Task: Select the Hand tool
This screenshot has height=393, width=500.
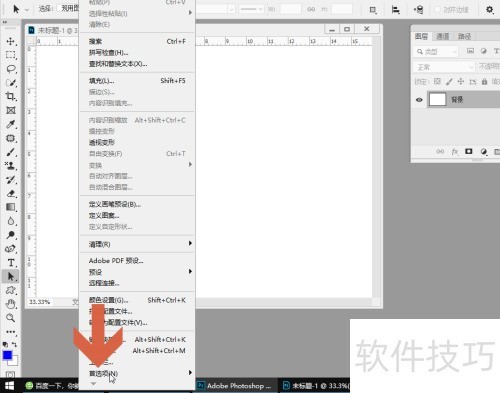Action: click(x=11, y=304)
